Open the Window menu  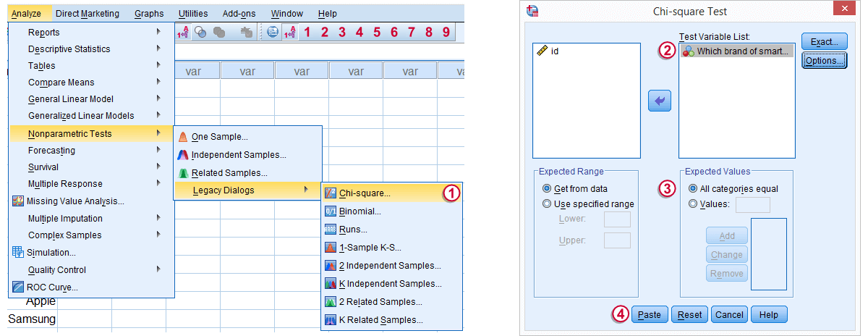288,13
